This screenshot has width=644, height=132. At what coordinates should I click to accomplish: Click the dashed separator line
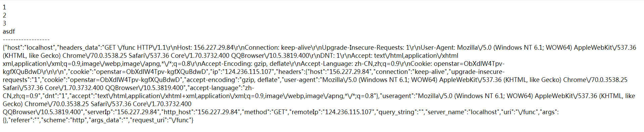coord(26,40)
